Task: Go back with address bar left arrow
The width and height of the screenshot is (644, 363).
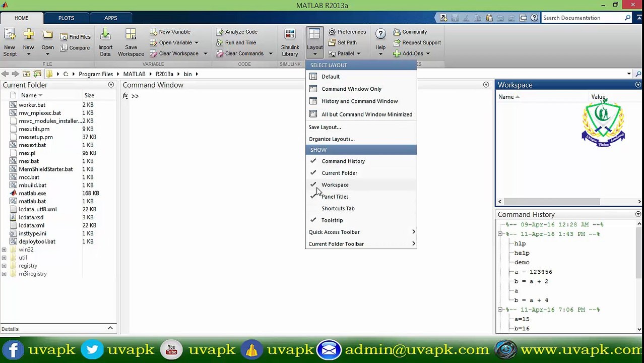Action: [x=5, y=74]
